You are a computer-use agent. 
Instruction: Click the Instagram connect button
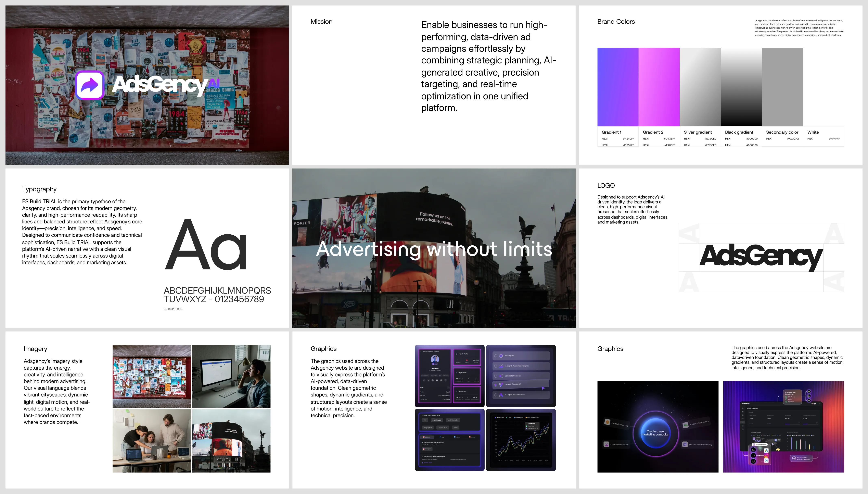tap(427, 449)
